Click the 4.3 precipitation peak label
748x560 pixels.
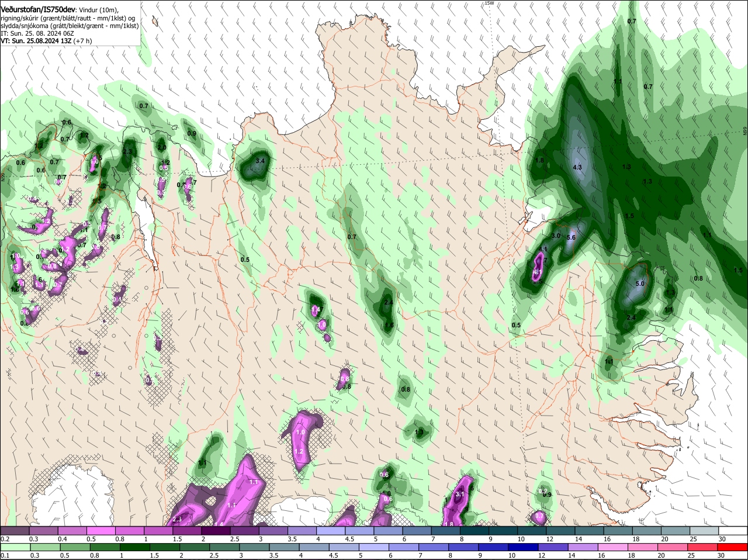click(577, 167)
